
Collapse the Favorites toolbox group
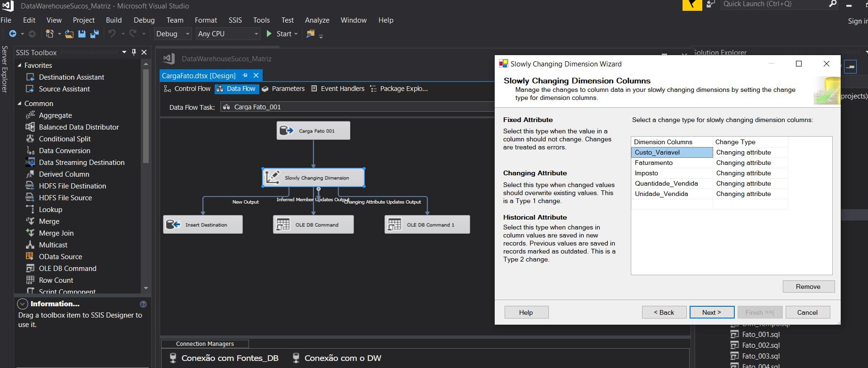20,65
